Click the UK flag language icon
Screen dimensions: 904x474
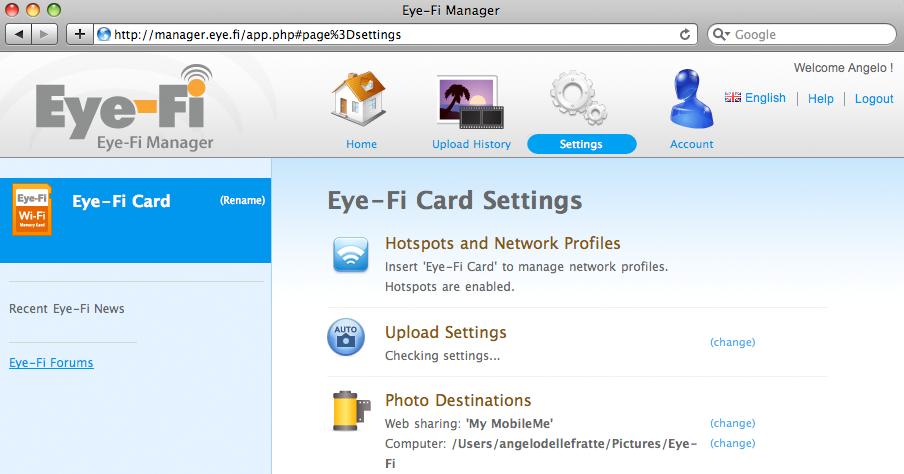pos(733,97)
